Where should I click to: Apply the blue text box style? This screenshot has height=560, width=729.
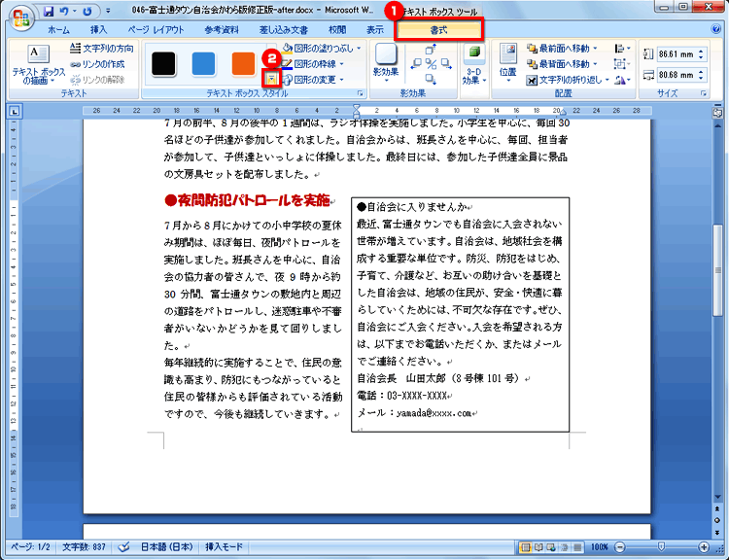(x=204, y=64)
